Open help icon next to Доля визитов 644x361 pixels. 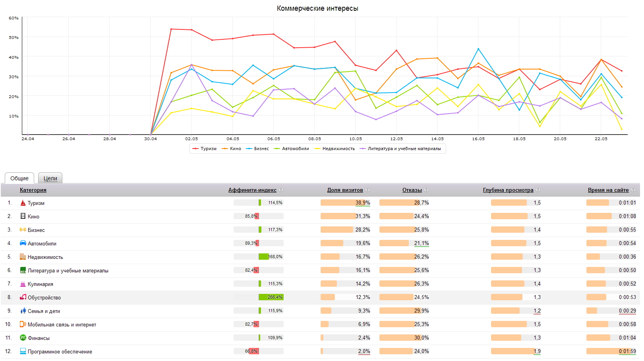pos(367,190)
